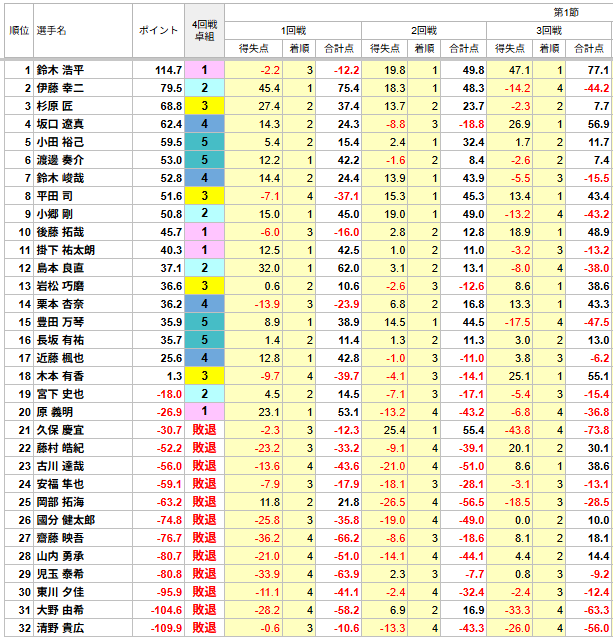Select player name 島本 良直

click(x=60, y=268)
